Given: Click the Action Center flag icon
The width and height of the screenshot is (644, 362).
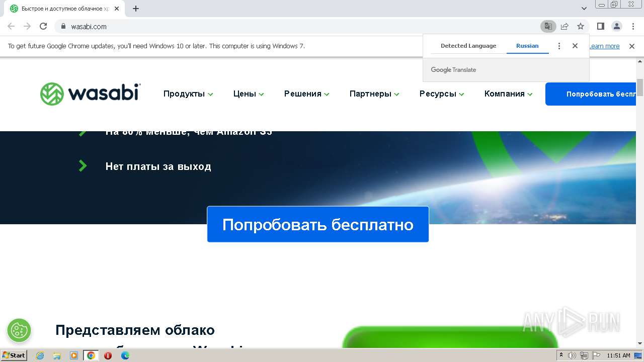Looking at the screenshot, I should 595,355.
